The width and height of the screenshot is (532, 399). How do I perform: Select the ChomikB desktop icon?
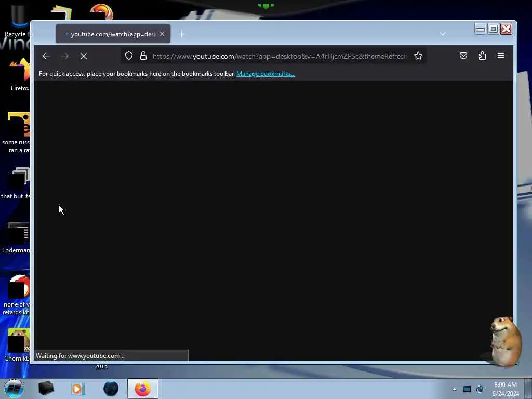[17, 345]
